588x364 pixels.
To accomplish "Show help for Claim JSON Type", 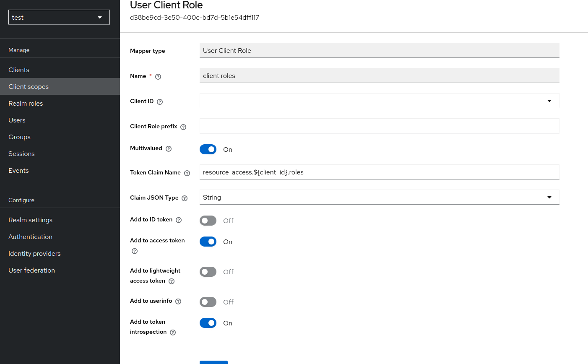I will coord(184,198).
